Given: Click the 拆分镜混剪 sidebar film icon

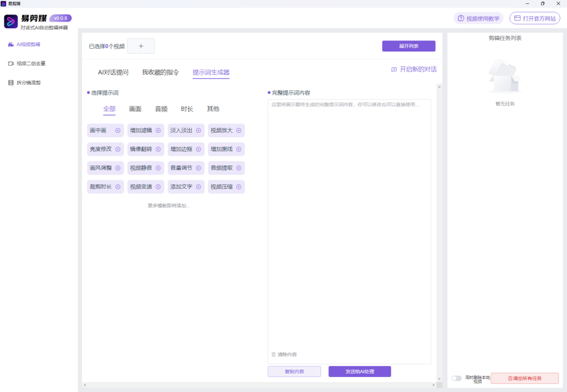Looking at the screenshot, I should point(11,83).
